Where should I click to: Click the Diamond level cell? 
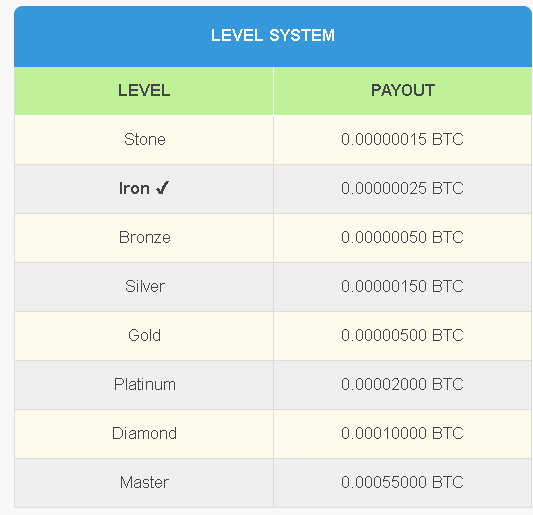coord(144,433)
